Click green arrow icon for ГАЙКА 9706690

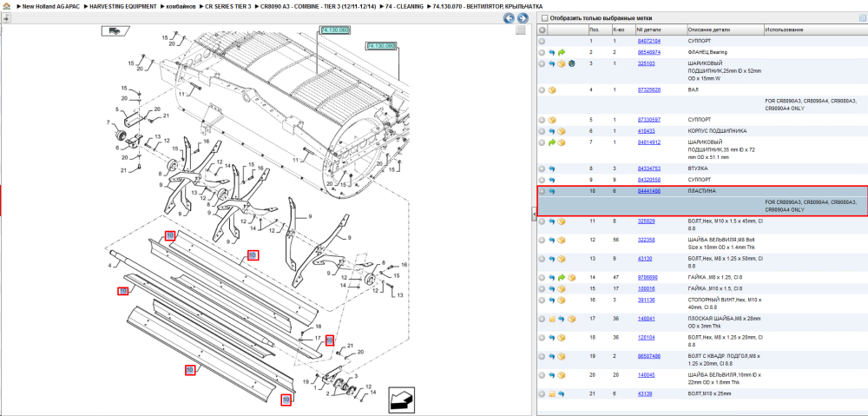coord(562,277)
